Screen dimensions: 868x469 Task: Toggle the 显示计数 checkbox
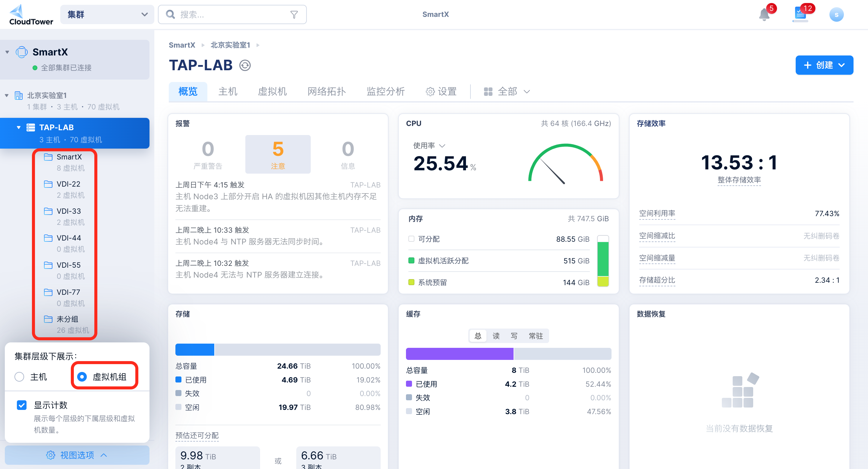tap(22, 405)
